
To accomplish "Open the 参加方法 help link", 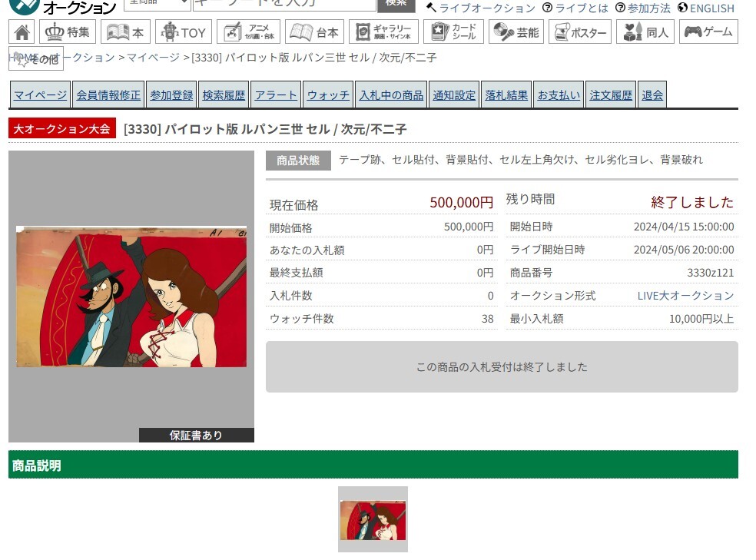I will [x=643, y=8].
